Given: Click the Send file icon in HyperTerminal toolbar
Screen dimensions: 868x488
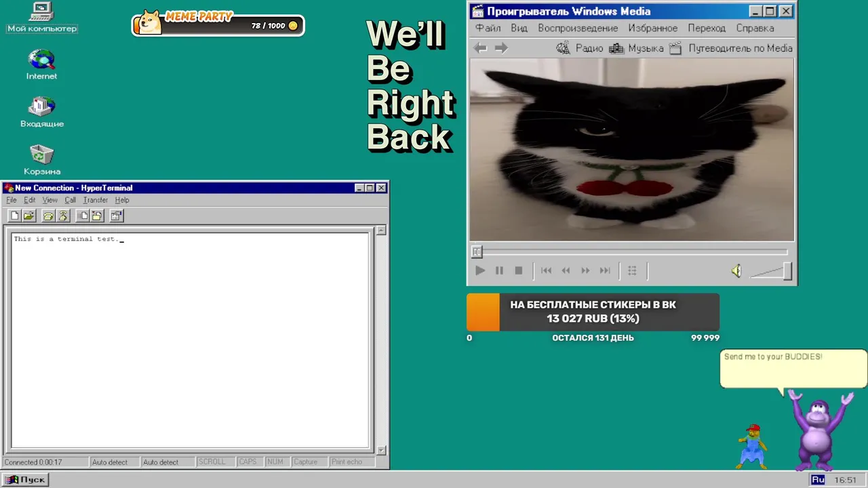Looking at the screenshot, I should pyautogui.click(x=82, y=216).
